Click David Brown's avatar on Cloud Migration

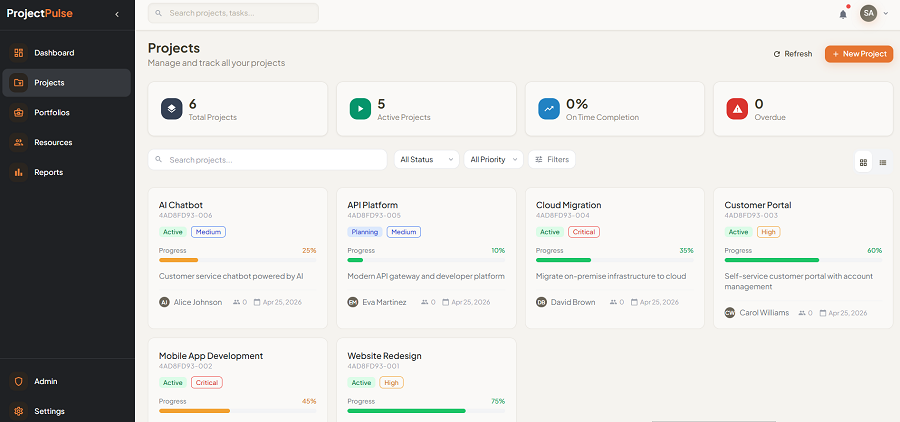pyautogui.click(x=542, y=301)
